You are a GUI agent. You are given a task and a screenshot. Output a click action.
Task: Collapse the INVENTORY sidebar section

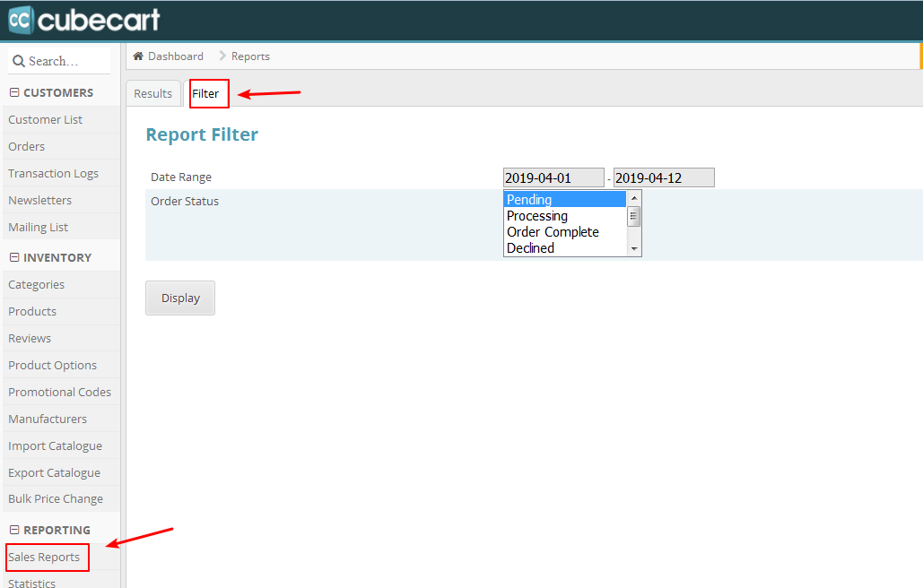tap(12, 257)
